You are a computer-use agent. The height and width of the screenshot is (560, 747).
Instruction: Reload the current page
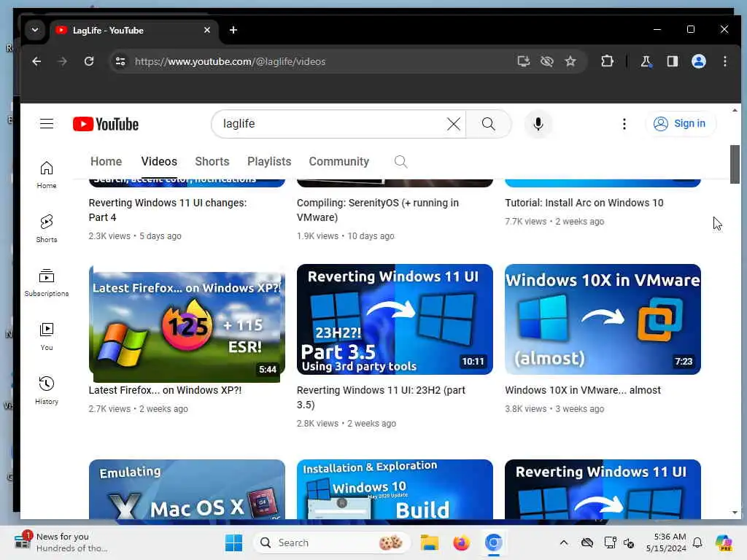88,61
